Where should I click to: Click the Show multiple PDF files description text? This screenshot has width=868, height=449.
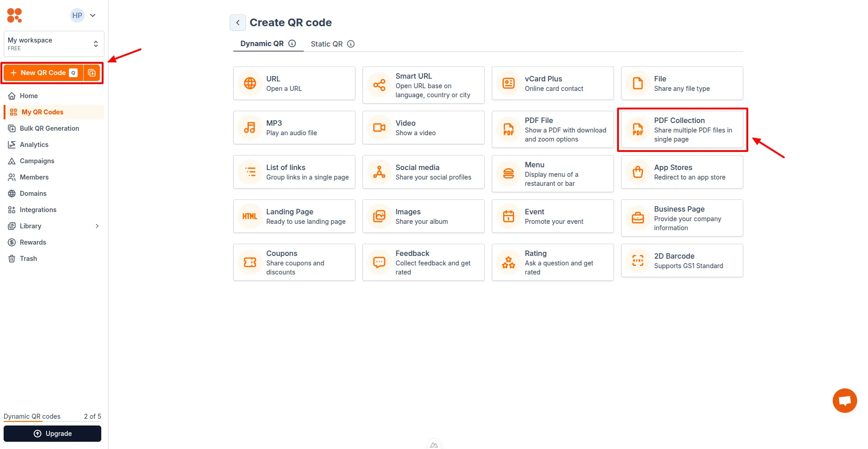(x=693, y=135)
